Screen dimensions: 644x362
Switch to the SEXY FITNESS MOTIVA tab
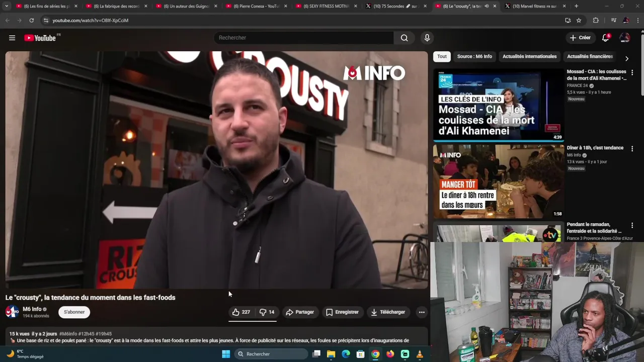click(326, 6)
